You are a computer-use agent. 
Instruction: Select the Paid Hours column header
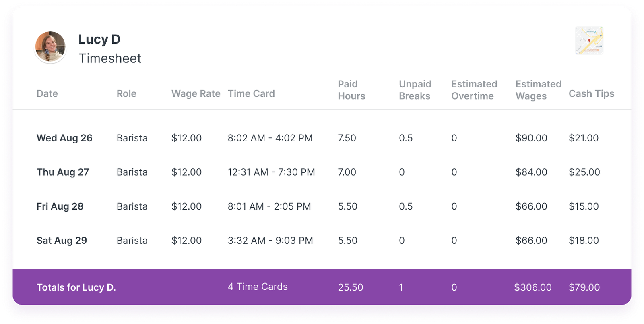[351, 90]
